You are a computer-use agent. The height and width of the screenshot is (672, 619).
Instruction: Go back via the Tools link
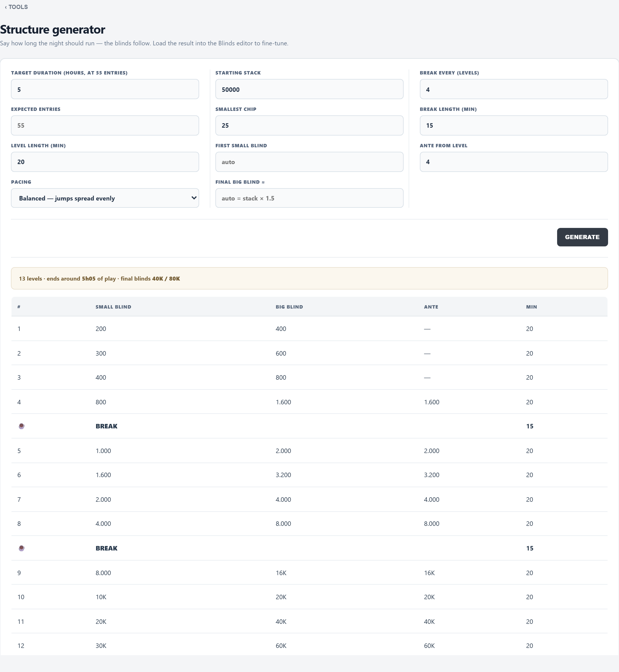16,7
